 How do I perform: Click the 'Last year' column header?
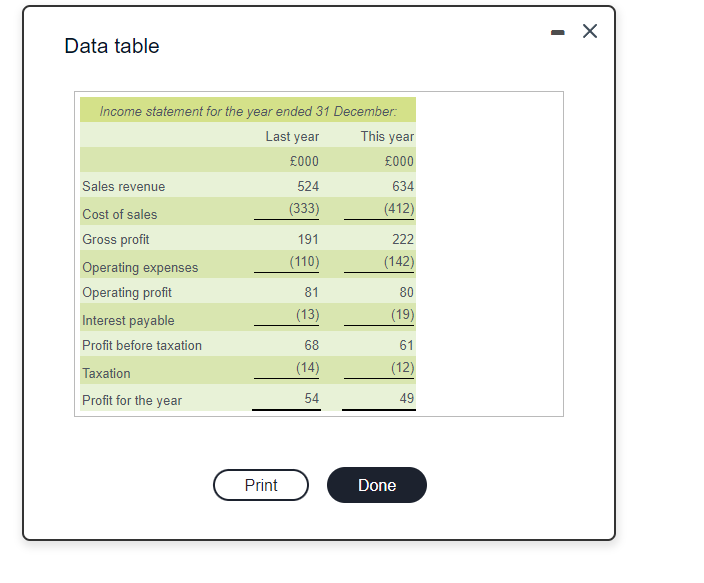coord(292,136)
